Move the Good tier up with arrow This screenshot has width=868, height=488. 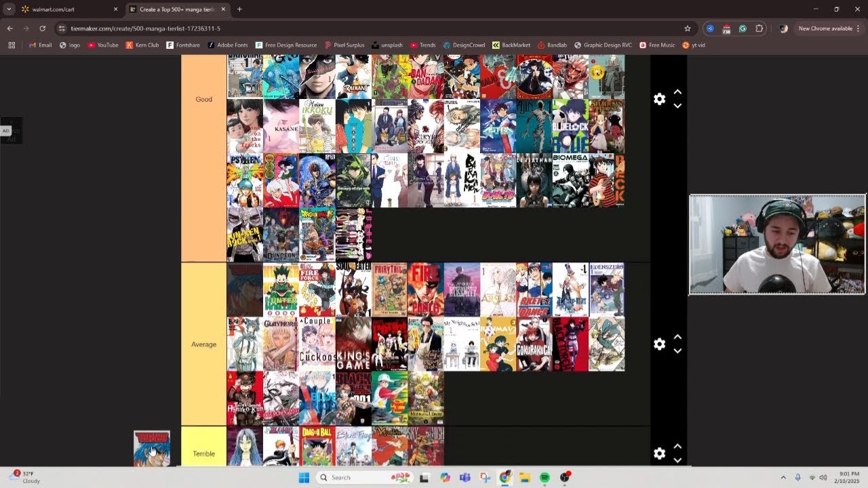677,92
